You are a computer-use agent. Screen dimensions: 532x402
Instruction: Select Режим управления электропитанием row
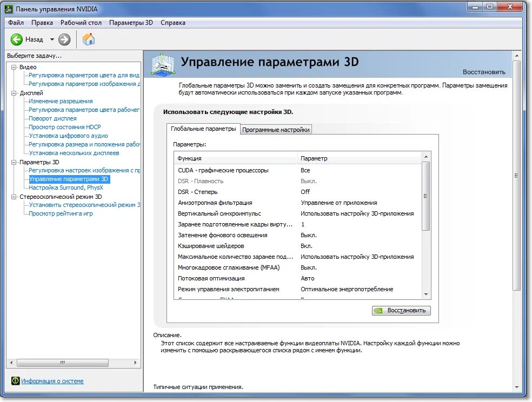coord(297,289)
